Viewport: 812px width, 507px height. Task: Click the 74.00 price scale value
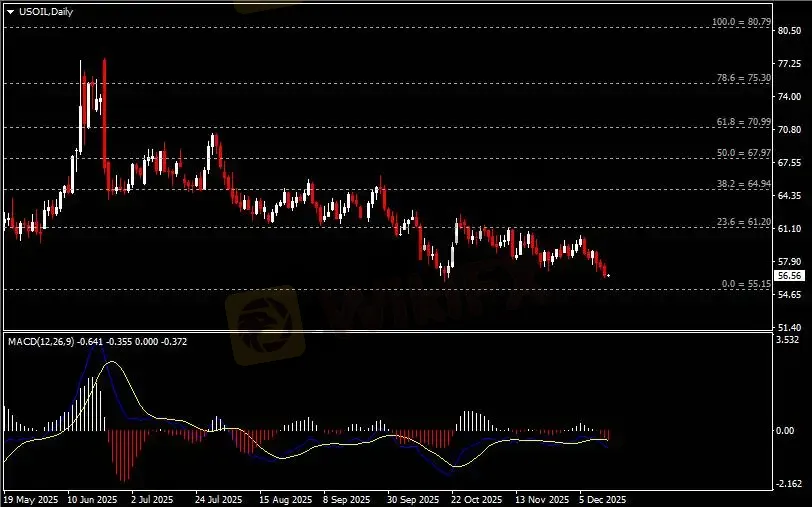pos(789,96)
